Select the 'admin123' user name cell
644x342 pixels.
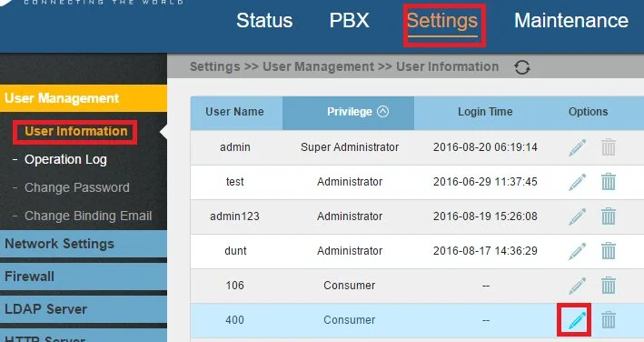[234, 216]
